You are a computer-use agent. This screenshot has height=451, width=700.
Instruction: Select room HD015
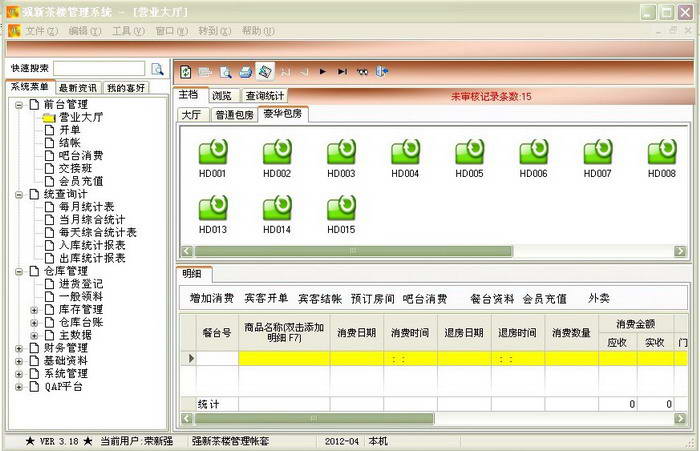(341, 214)
